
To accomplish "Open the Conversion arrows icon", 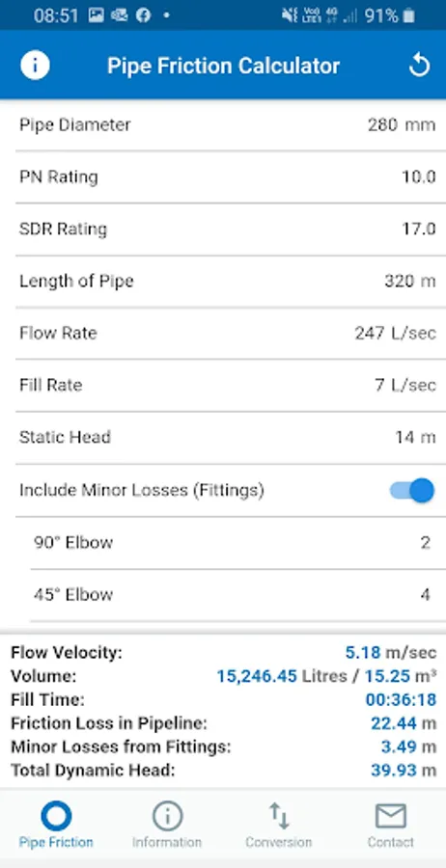I will [279, 815].
